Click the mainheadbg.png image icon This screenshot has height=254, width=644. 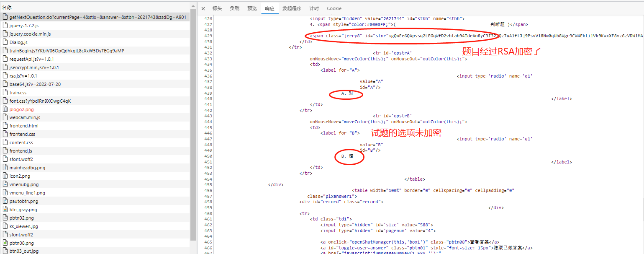(5, 168)
